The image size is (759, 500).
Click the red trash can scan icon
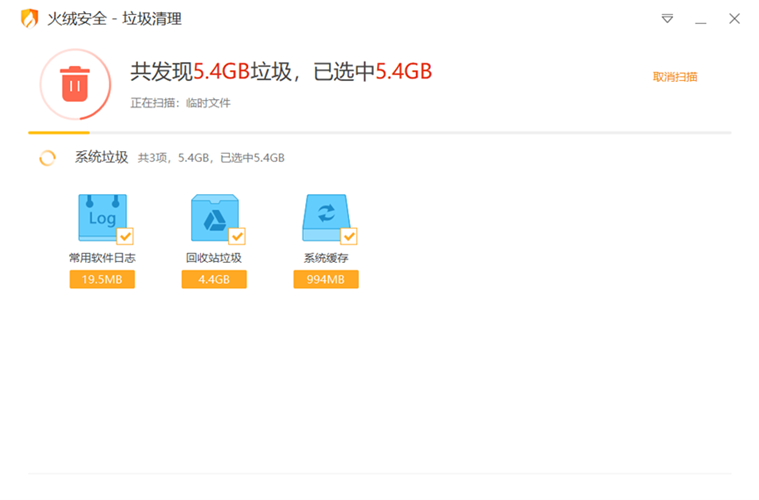[75, 84]
